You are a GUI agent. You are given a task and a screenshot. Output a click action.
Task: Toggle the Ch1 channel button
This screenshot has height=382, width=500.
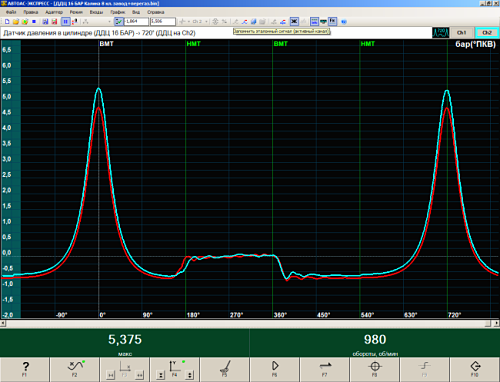coord(462,33)
